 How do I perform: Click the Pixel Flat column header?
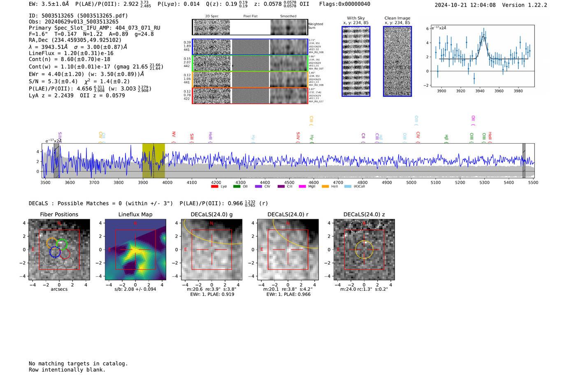pos(251,16)
